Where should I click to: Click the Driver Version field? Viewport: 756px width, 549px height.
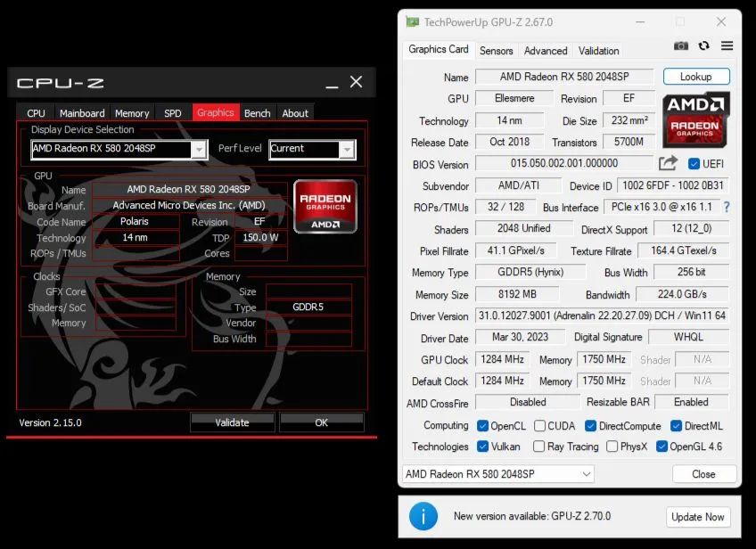click(x=602, y=315)
